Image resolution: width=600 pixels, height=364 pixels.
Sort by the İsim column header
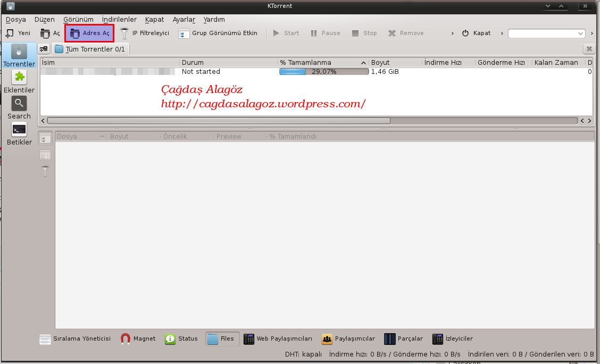pos(110,62)
